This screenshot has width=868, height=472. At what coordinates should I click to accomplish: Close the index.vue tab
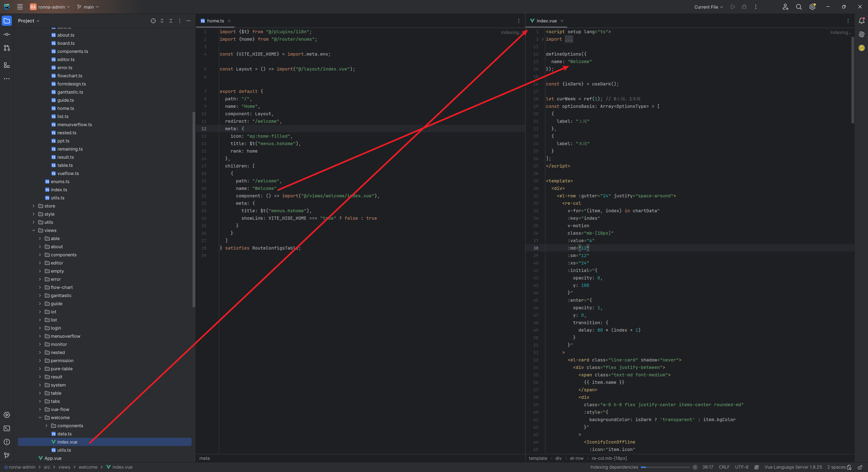(562, 21)
